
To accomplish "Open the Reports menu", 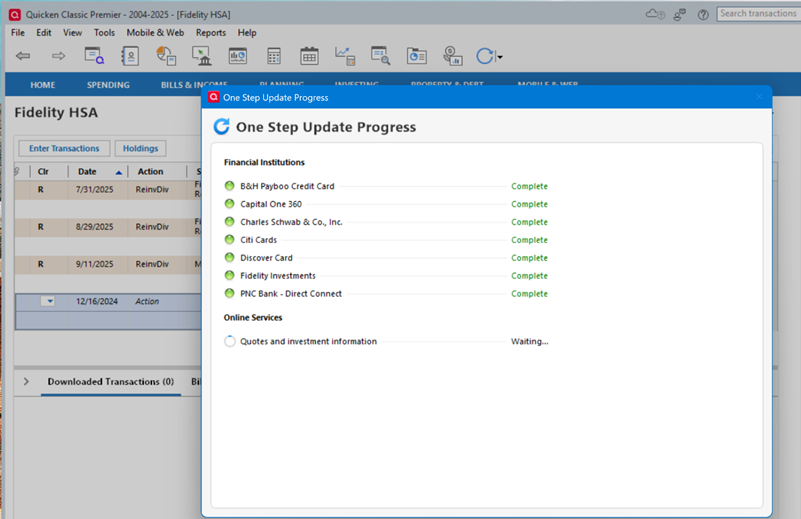I will 211,33.
